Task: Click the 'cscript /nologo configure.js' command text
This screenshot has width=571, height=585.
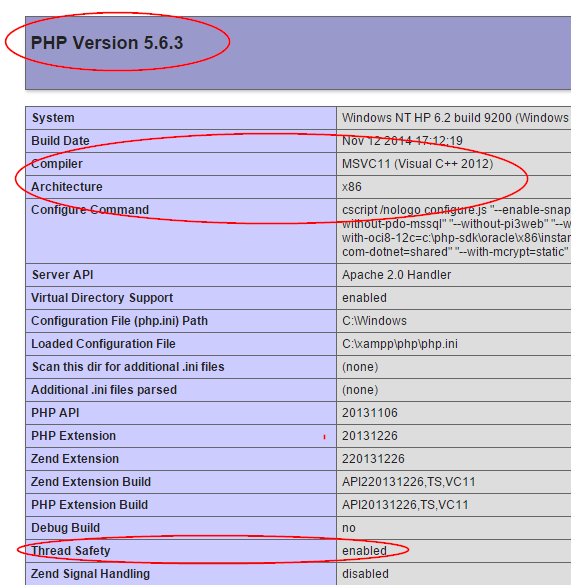Action: (x=414, y=210)
